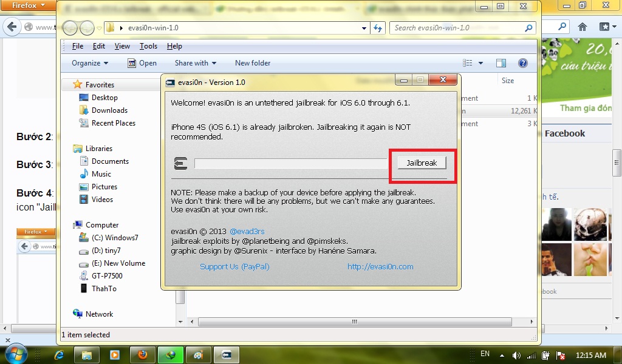Open the Documents library
This screenshot has width=622, height=364.
click(x=110, y=161)
